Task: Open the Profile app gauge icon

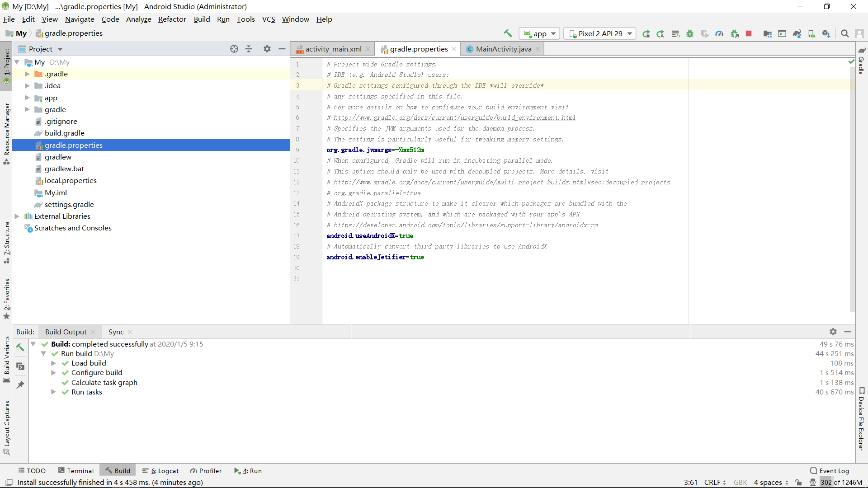Action: 719,33
